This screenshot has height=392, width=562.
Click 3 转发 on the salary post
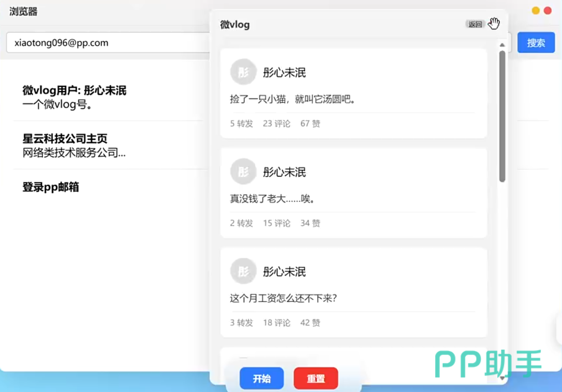click(241, 323)
